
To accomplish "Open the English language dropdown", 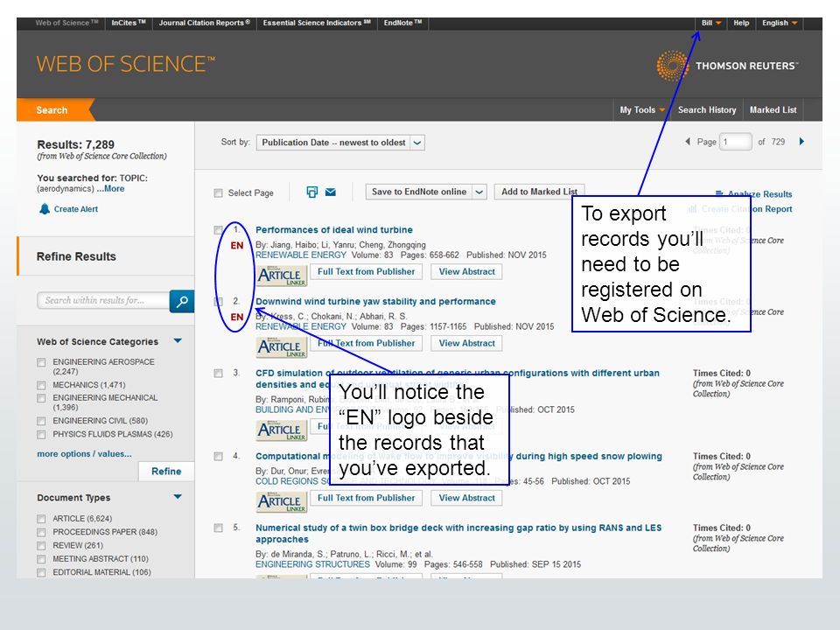I will pyautogui.click(x=780, y=23).
